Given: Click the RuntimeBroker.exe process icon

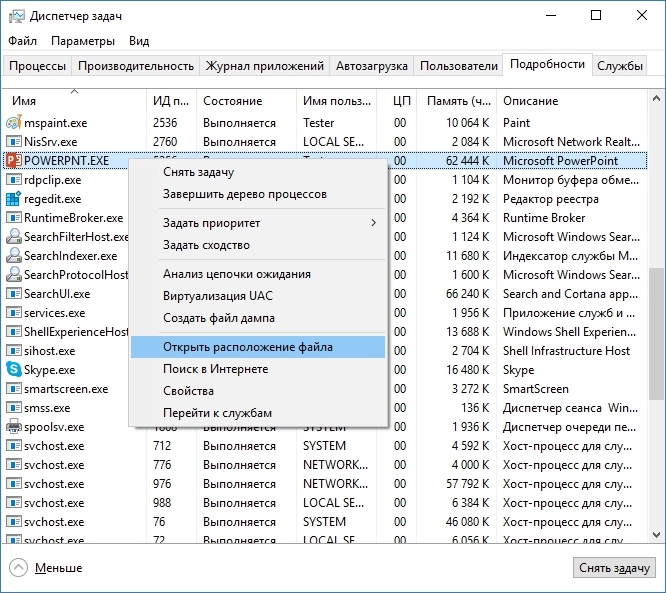Looking at the screenshot, I should point(14,217).
